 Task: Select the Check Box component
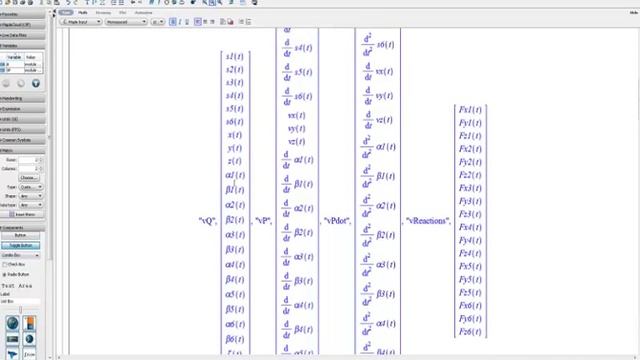(14, 264)
